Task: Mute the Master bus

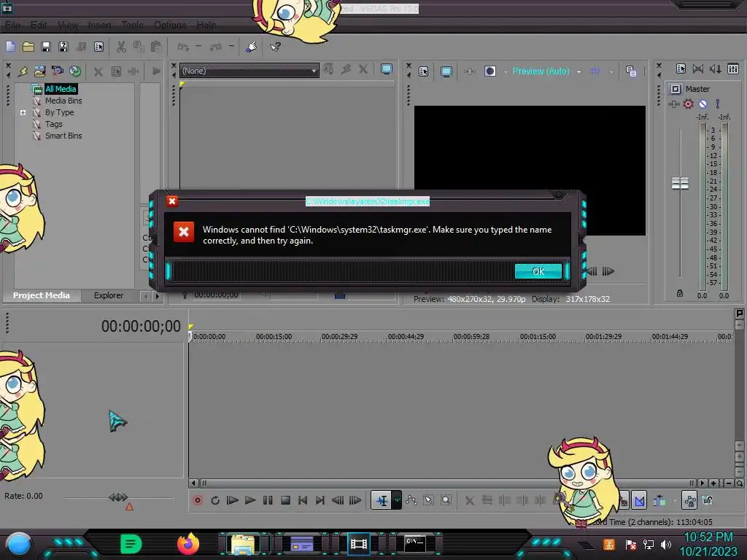Action: 703,104
